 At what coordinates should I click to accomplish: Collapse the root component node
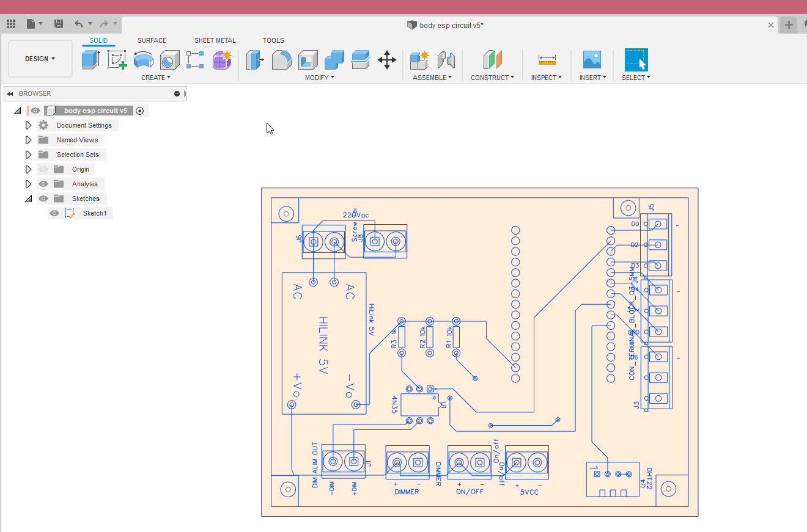coord(17,111)
